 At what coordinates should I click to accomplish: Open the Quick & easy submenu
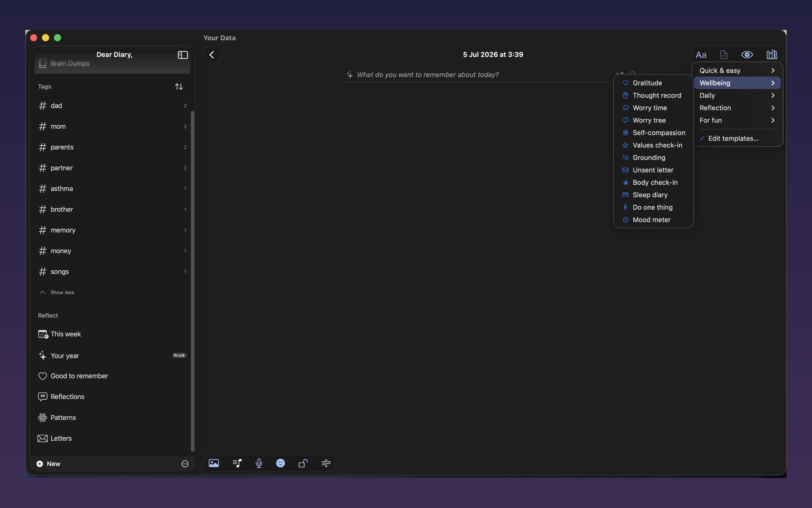coord(737,71)
